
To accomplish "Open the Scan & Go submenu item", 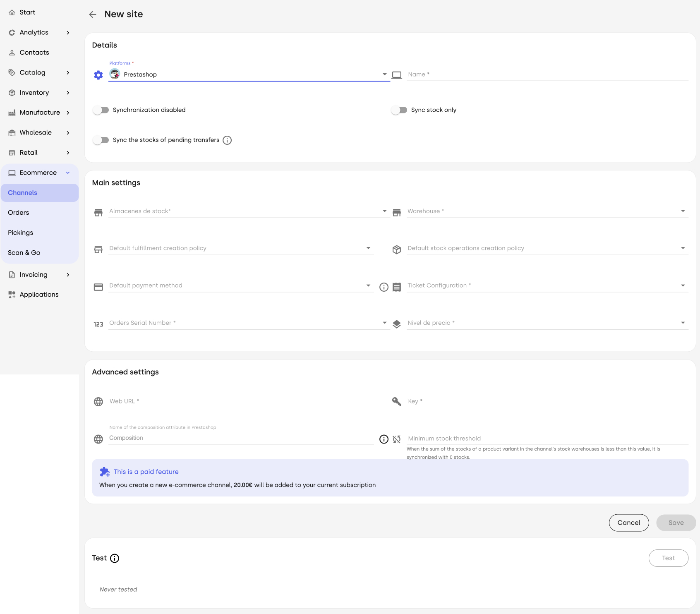I will click(x=40, y=253).
